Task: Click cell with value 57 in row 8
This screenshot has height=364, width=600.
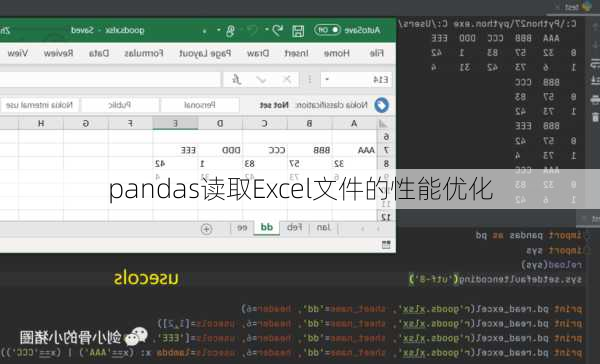Action: point(310,163)
